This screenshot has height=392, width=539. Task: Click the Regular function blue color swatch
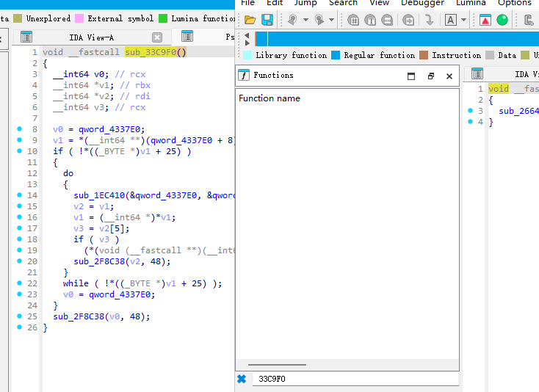pyautogui.click(x=336, y=55)
